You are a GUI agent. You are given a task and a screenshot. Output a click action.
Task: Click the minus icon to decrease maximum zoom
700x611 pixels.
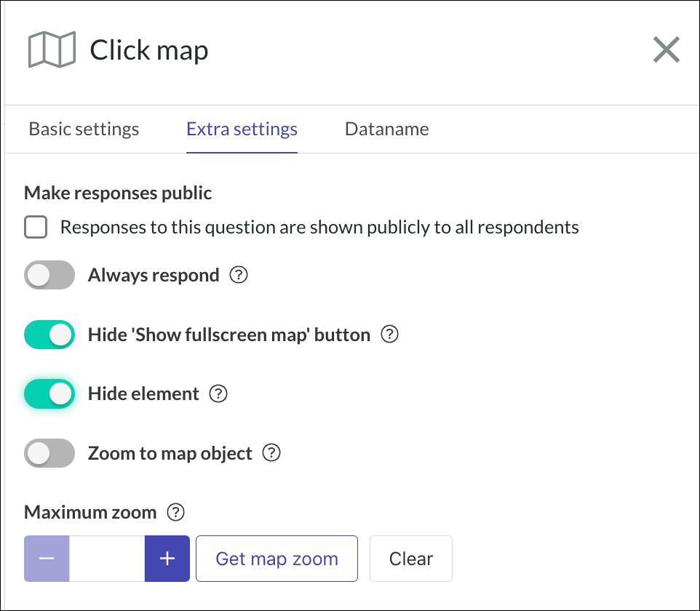(x=47, y=559)
